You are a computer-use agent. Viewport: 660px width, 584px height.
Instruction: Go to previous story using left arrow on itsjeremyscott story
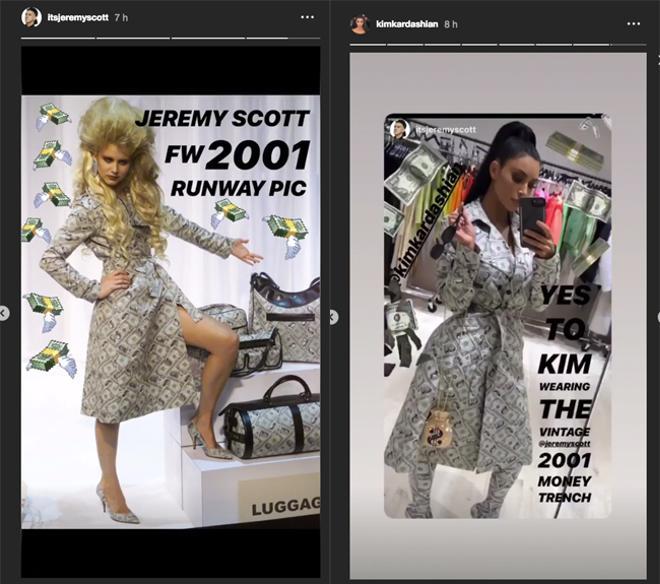(3, 313)
